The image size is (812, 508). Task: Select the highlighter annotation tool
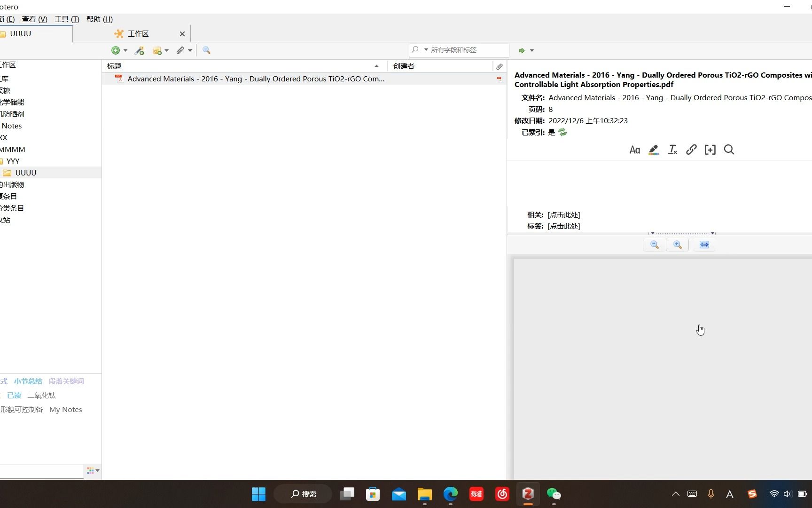click(653, 150)
